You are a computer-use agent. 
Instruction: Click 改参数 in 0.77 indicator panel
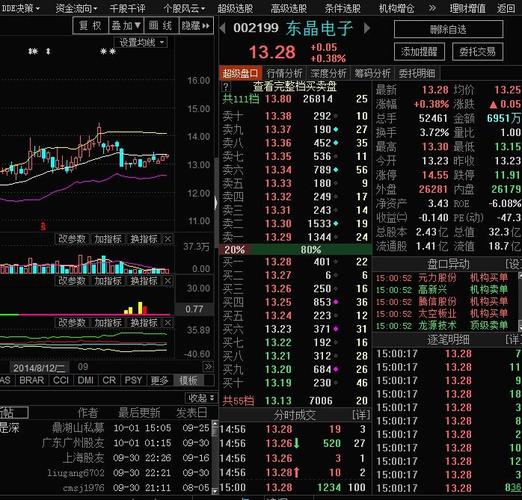click(x=72, y=281)
